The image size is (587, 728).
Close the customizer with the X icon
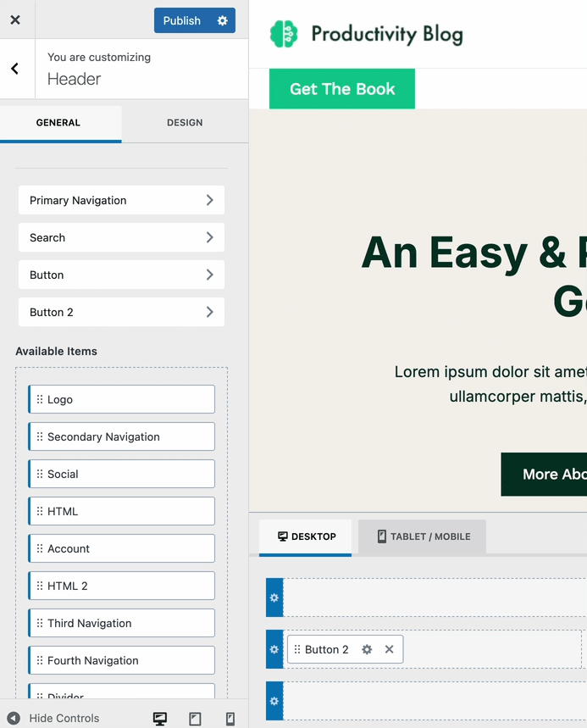click(15, 20)
